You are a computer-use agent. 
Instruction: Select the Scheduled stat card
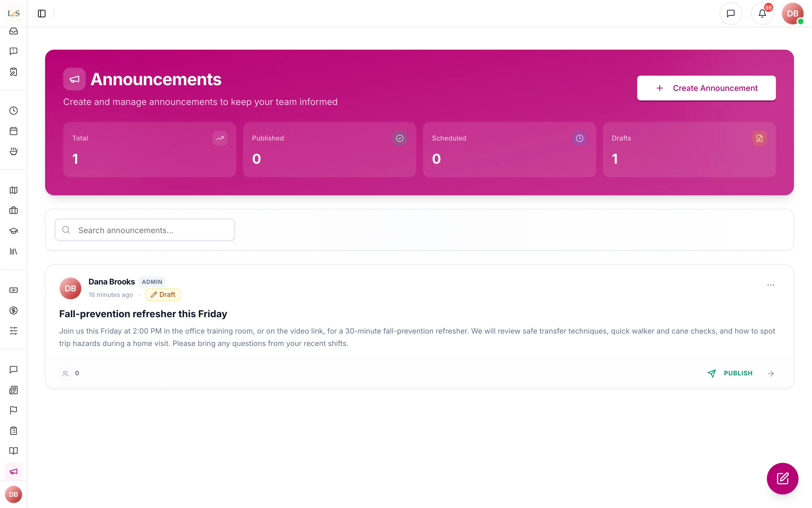tap(509, 150)
